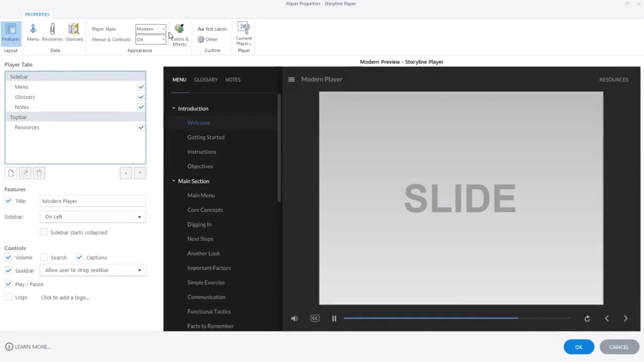Uncheck the Notes tab checkbox
The width and height of the screenshot is (644, 362).
tap(141, 107)
